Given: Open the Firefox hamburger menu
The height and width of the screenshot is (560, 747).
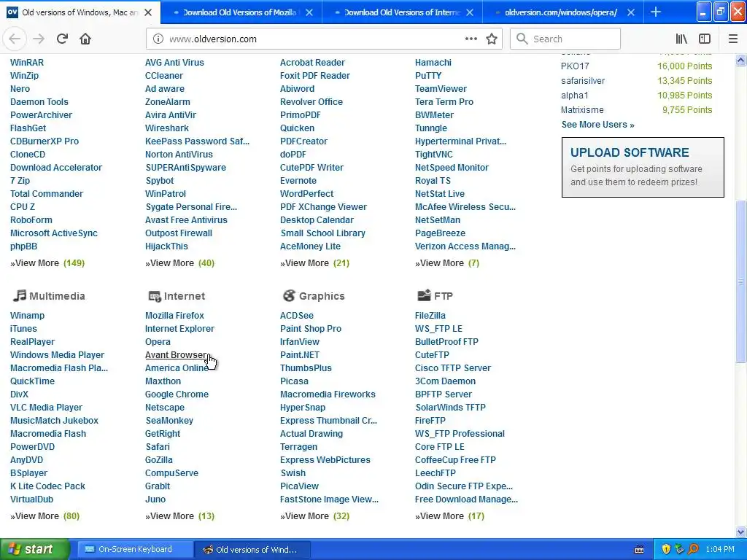Looking at the screenshot, I should pos(732,39).
